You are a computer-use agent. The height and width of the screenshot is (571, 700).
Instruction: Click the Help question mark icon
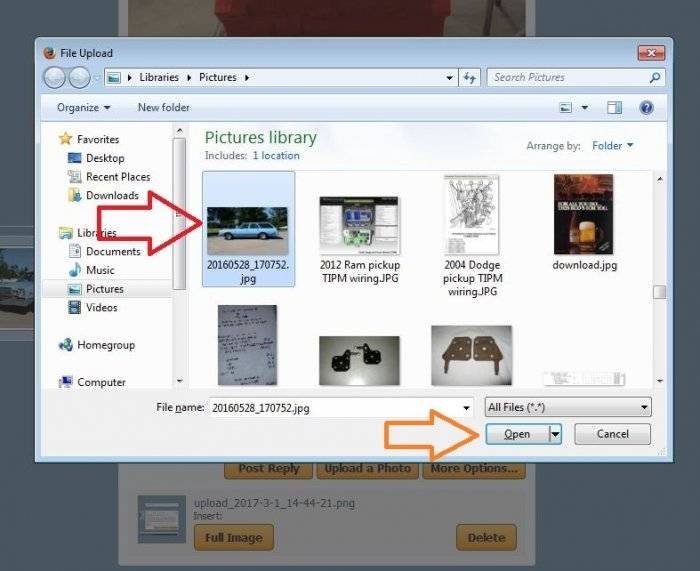(x=646, y=107)
